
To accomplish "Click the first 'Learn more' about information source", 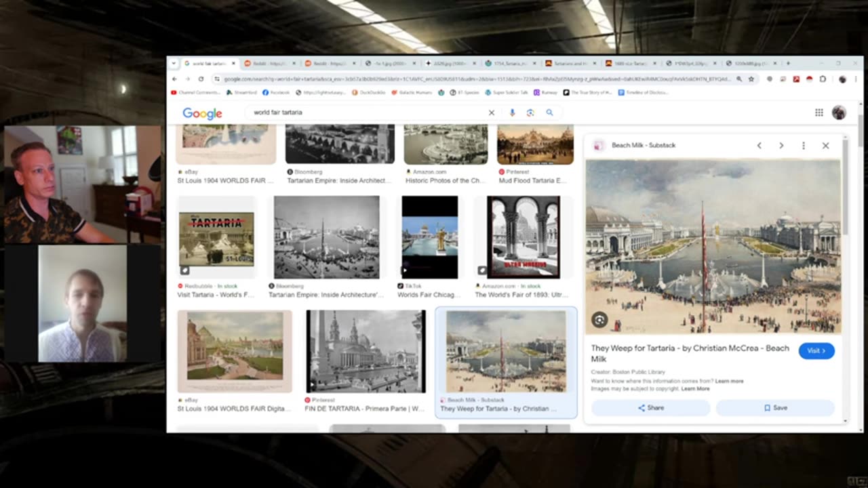I will pyautogui.click(x=729, y=381).
